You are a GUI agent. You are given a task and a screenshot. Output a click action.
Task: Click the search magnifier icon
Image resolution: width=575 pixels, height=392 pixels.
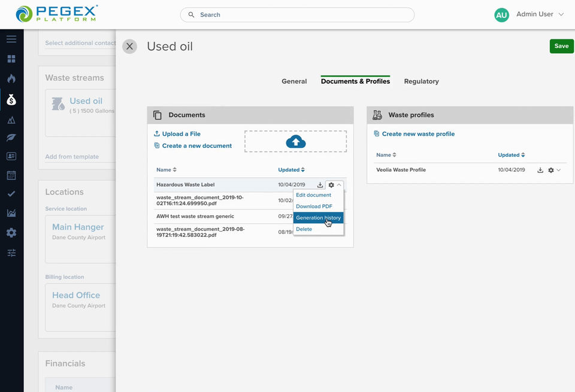pyautogui.click(x=191, y=14)
